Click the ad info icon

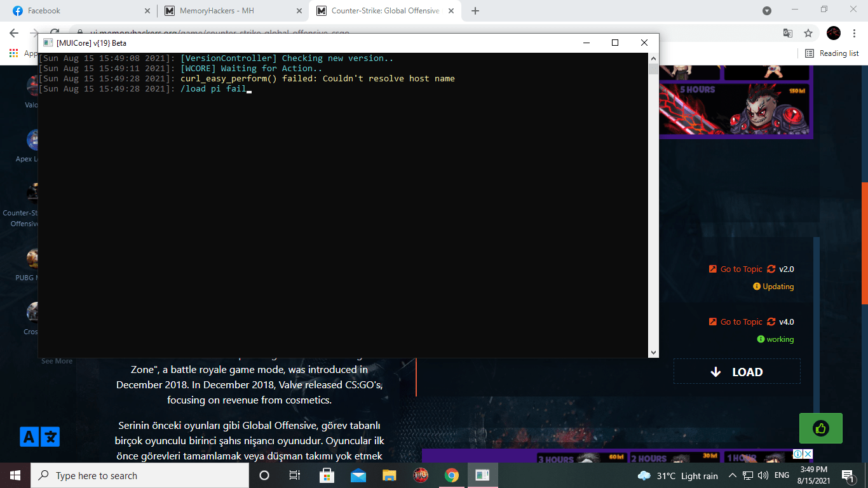[797, 454]
